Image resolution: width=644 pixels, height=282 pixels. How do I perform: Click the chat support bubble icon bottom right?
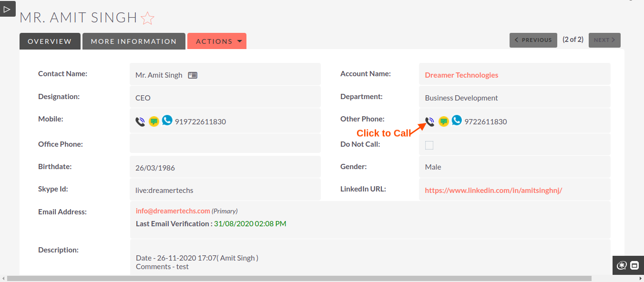click(x=622, y=265)
